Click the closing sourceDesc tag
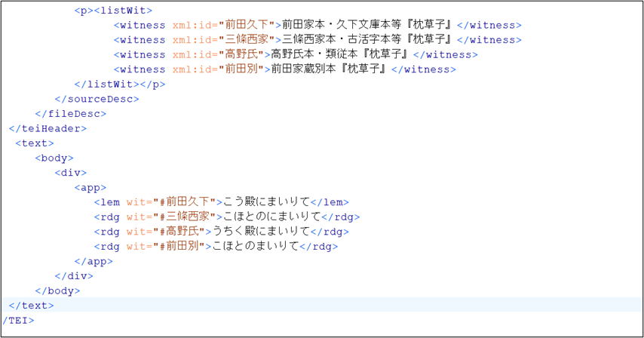 click(x=97, y=99)
